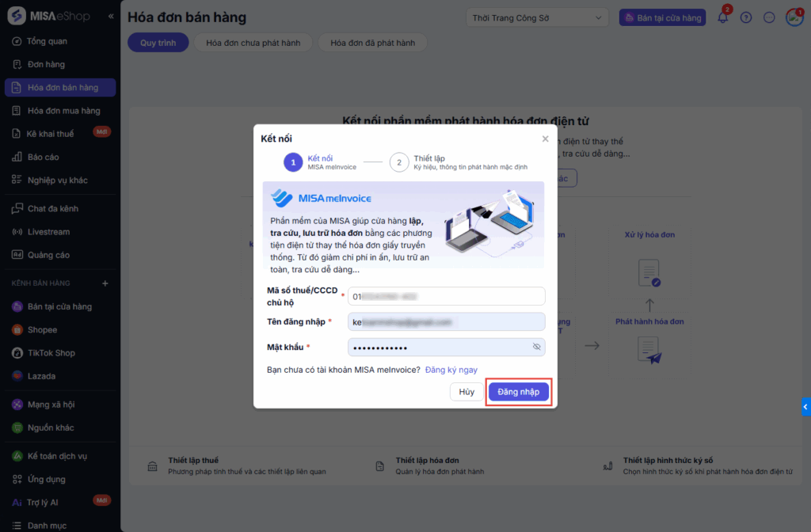Viewport: 811px width, 532px height.
Task: Click the Nghiệp vụ khác icon
Action: (17, 180)
